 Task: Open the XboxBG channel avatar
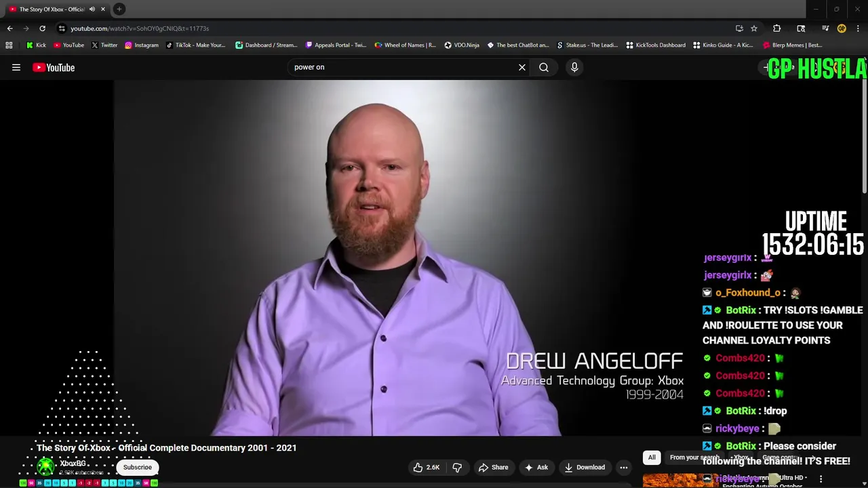pos(45,467)
